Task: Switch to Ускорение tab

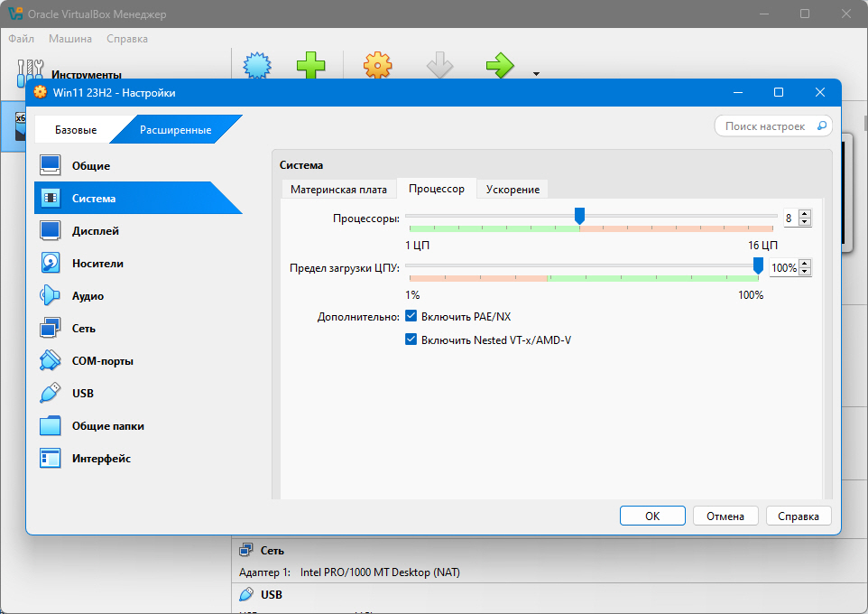Action: (512, 189)
